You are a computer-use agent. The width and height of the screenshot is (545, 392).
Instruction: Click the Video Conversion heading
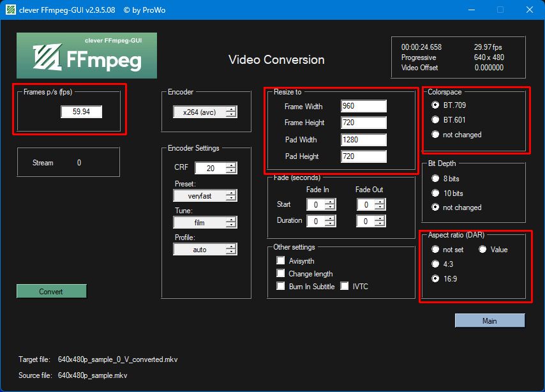(x=276, y=59)
